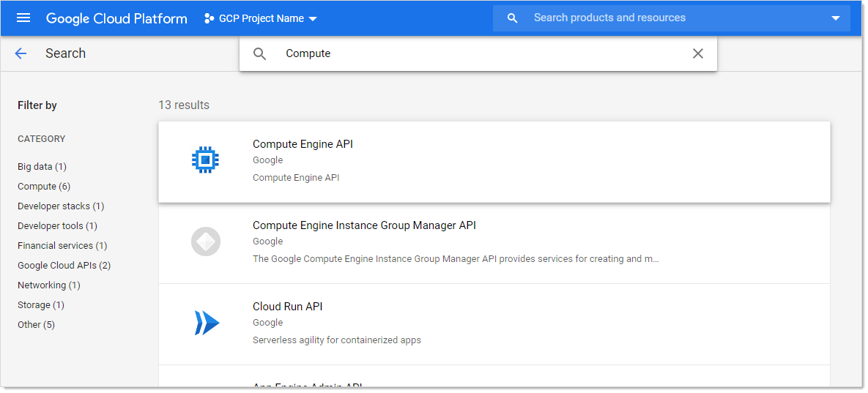This screenshot has height=393, width=868.
Task: Open Compute Engine Instance Group Manager API
Action: click(x=364, y=225)
